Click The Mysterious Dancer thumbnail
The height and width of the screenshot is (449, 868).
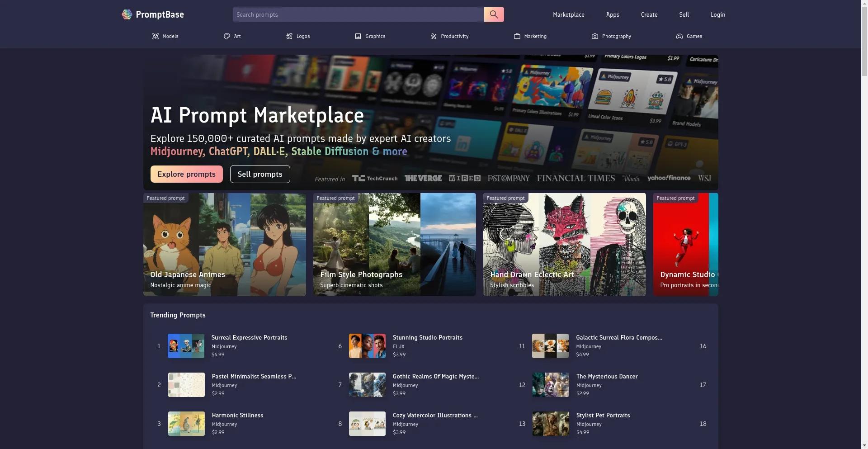[x=551, y=385]
